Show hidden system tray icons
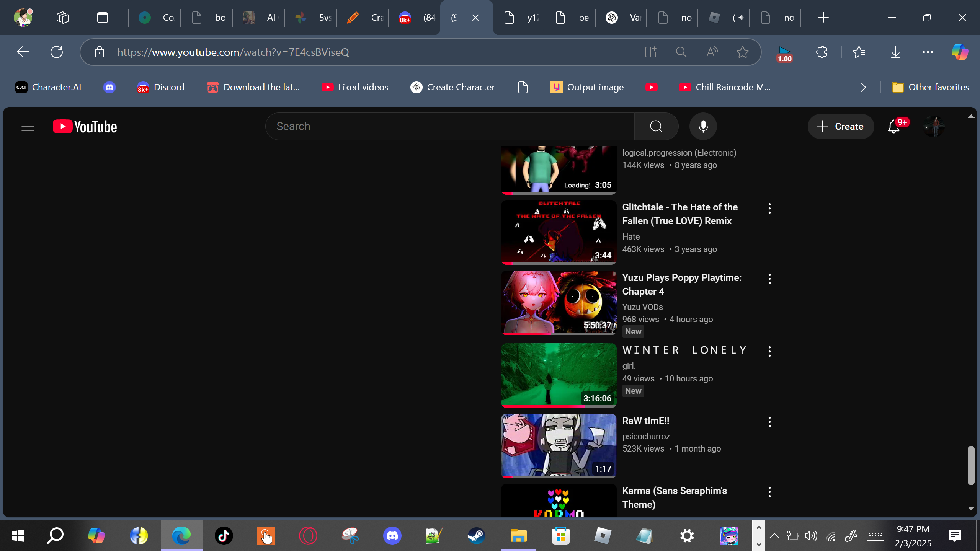This screenshot has width=980, height=551. pos(774,536)
